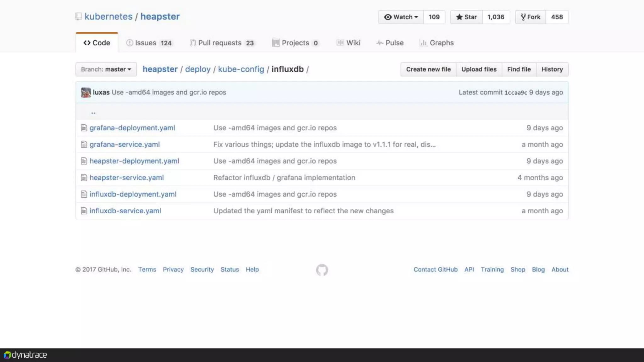Viewport: 644px width, 362px height.
Task: Open the Pull requests tab
Action: pyautogui.click(x=222, y=43)
